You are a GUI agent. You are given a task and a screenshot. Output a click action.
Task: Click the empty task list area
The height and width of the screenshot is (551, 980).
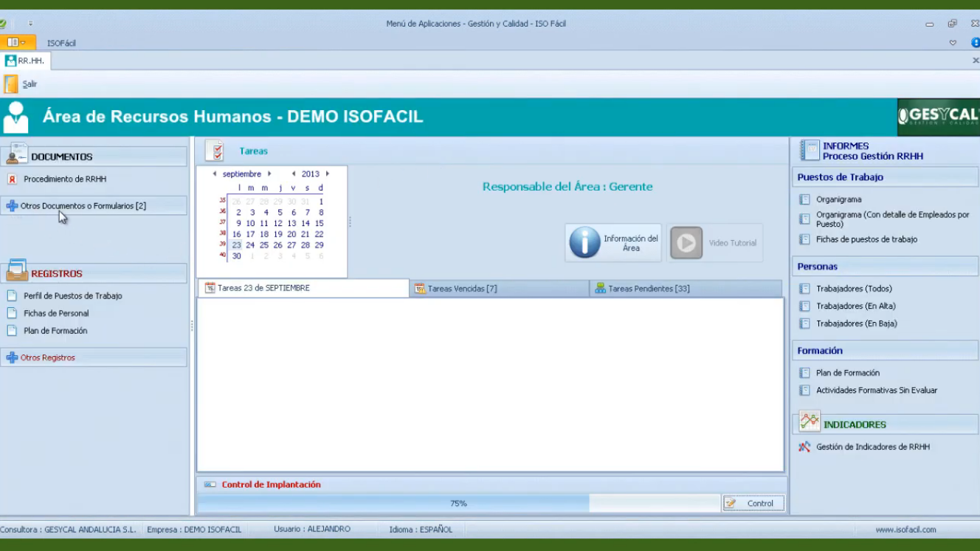[x=490, y=384]
